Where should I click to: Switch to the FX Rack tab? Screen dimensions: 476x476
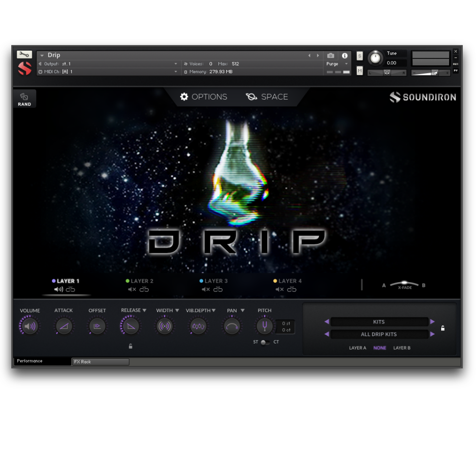point(101,362)
